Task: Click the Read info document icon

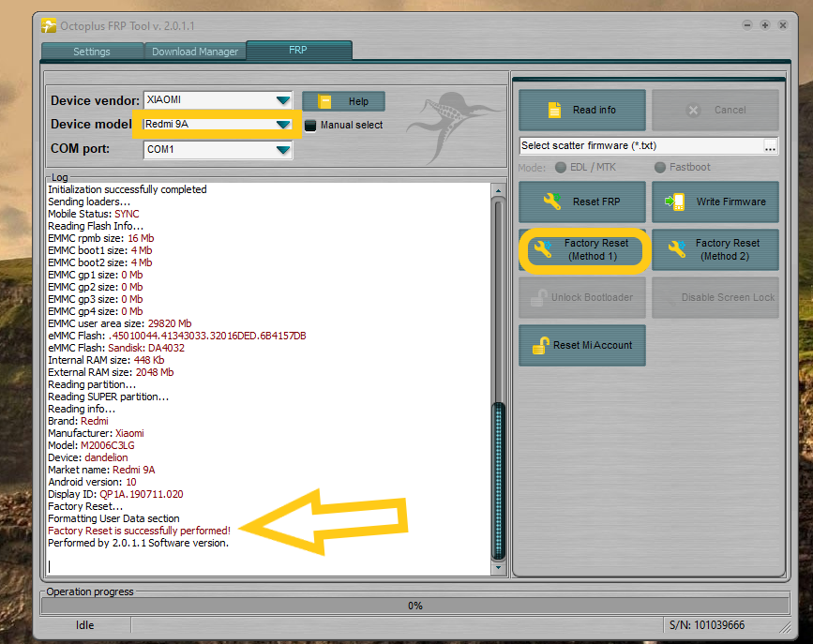Action: click(554, 110)
